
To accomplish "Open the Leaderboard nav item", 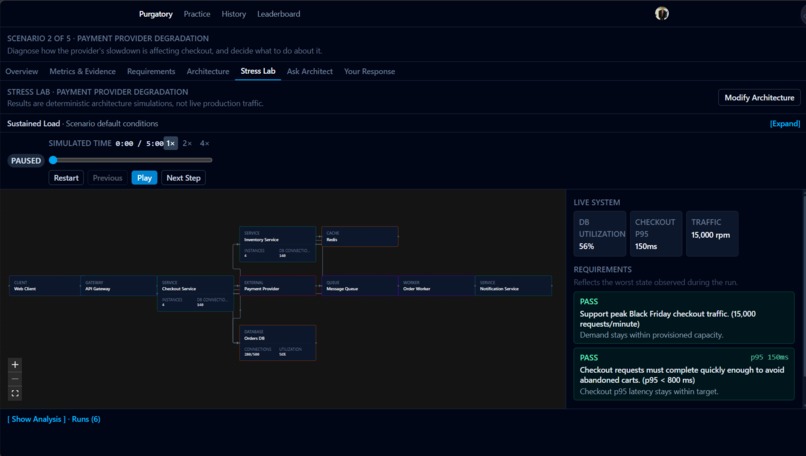I will tap(279, 14).
